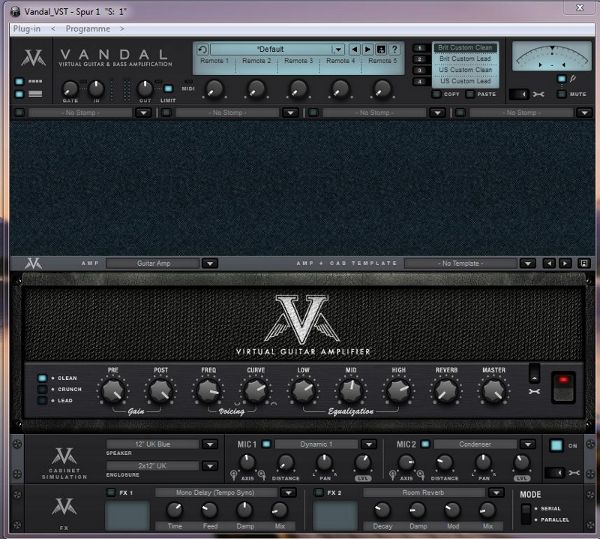Toggle MIC 1 on/off
Screen dimensions: 600x539
266,444
